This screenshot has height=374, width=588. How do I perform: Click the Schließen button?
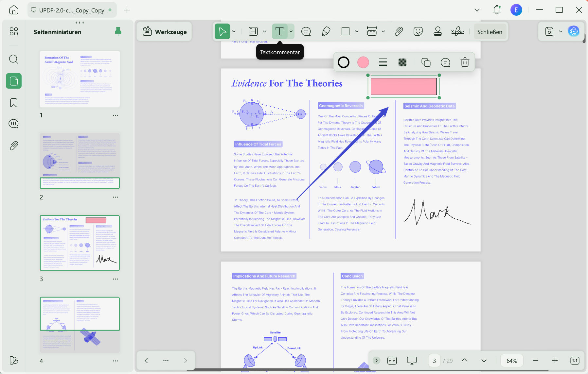(x=490, y=32)
